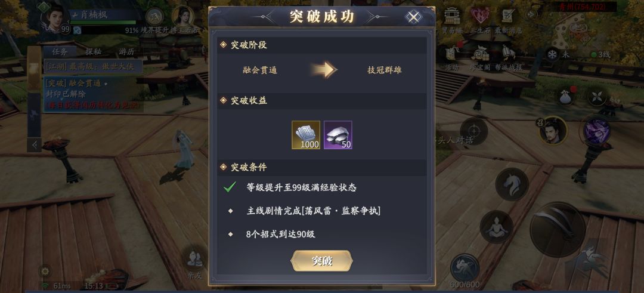Open the 活动 events icon
Screen dimensions: 644x293
tap(452, 58)
